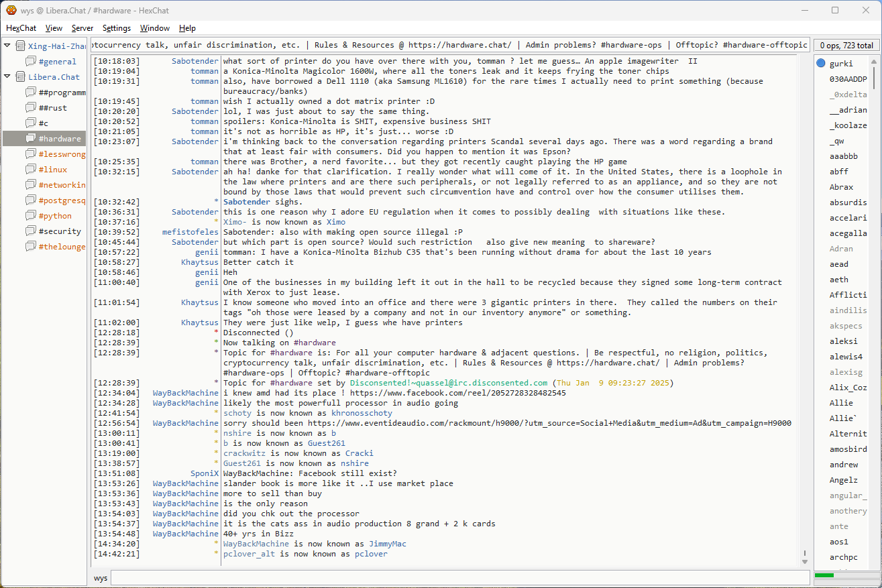Click the channel icon beside ##rust
This screenshot has width=882, height=588.
[30, 108]
